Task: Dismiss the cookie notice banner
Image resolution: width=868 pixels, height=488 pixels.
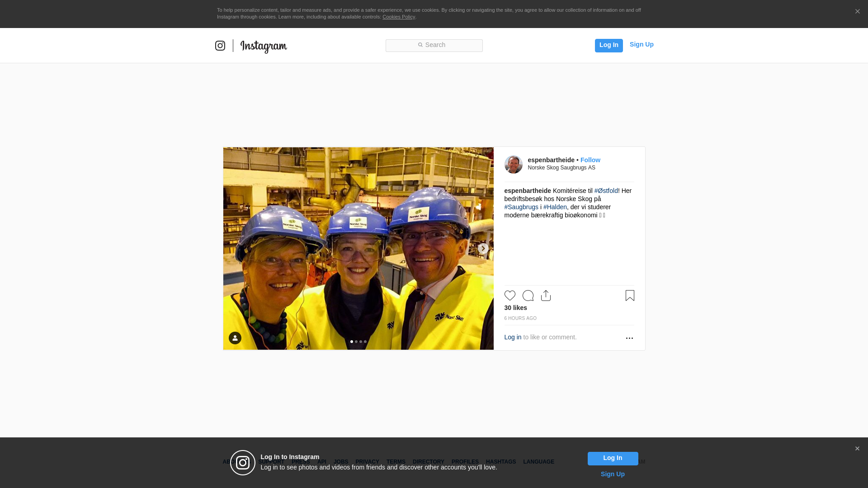Action: (x=857, y=11)
